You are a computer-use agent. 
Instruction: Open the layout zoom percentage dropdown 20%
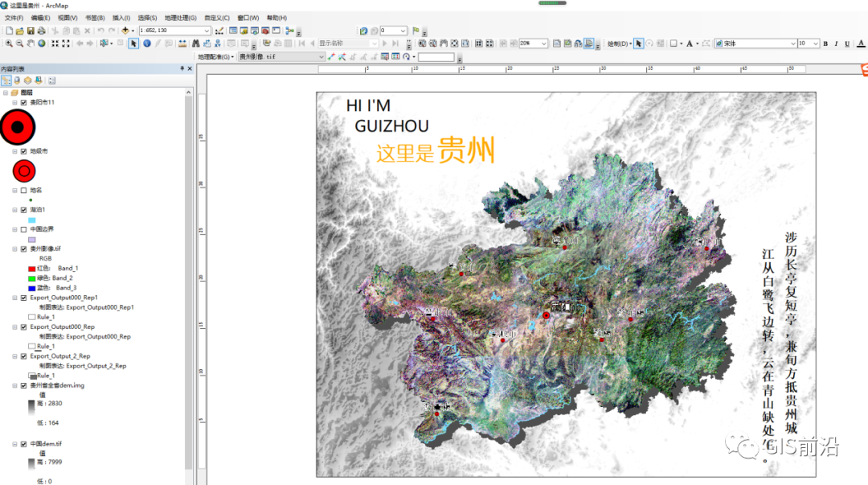pyautogui.click(x=543, y=43)
